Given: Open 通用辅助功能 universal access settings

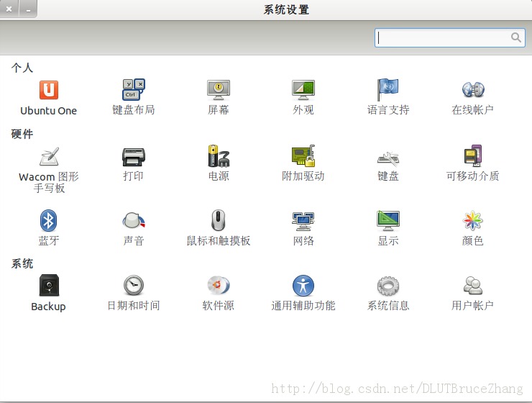Looking at the screenshot, I should 303,286.
